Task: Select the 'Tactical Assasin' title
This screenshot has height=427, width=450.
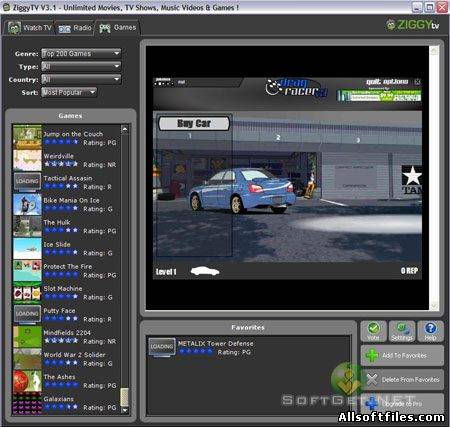Action: click(68, 178)
